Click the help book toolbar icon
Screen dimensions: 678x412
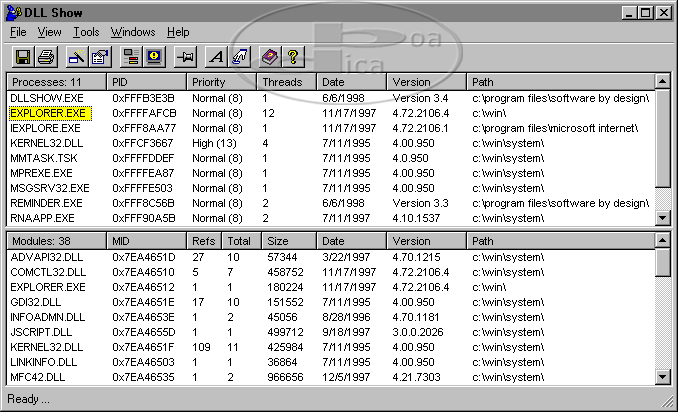[x=270, y=56]
